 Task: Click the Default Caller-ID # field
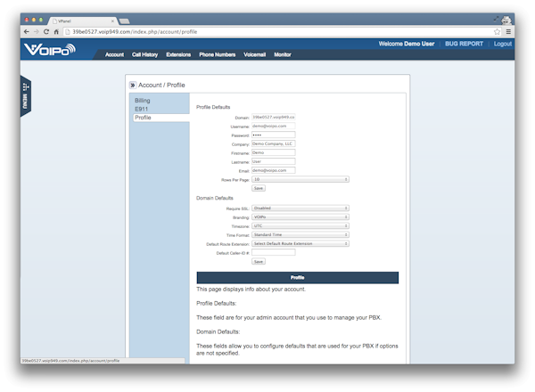[274, 252]
